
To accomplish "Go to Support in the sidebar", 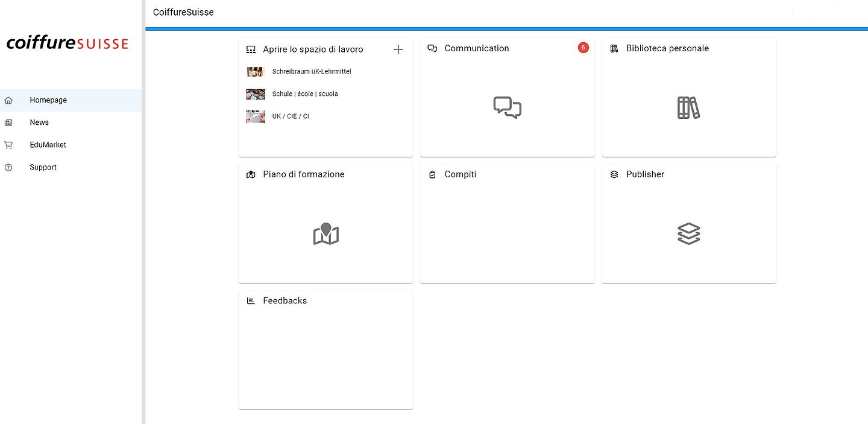I will (x=43, y=168).
